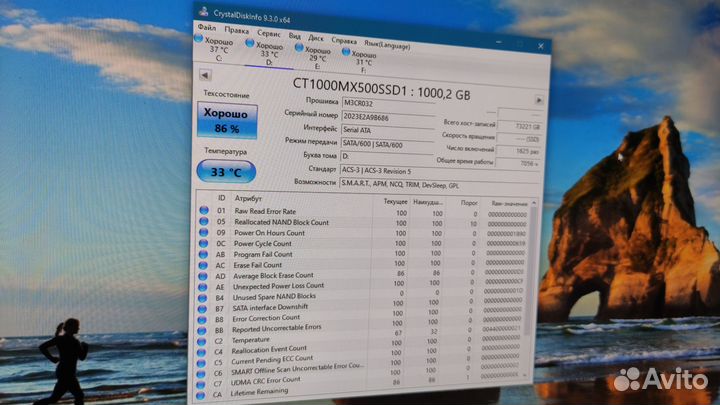Image resolution: width=720 pixels, height=405 pixels.
Task: Click status icon for SMART Offline Scan Uncorrectable
Action: [200, 374]
